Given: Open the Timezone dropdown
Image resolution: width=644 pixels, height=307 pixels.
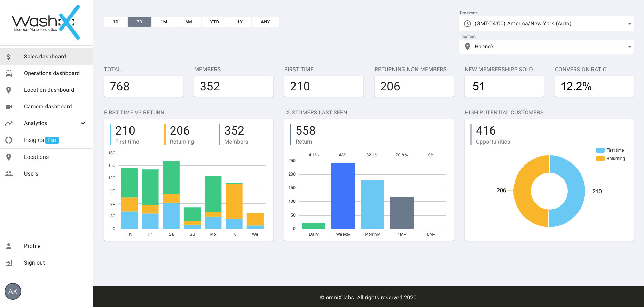Looking at the screenshot, I should click(x=546, y=24).
